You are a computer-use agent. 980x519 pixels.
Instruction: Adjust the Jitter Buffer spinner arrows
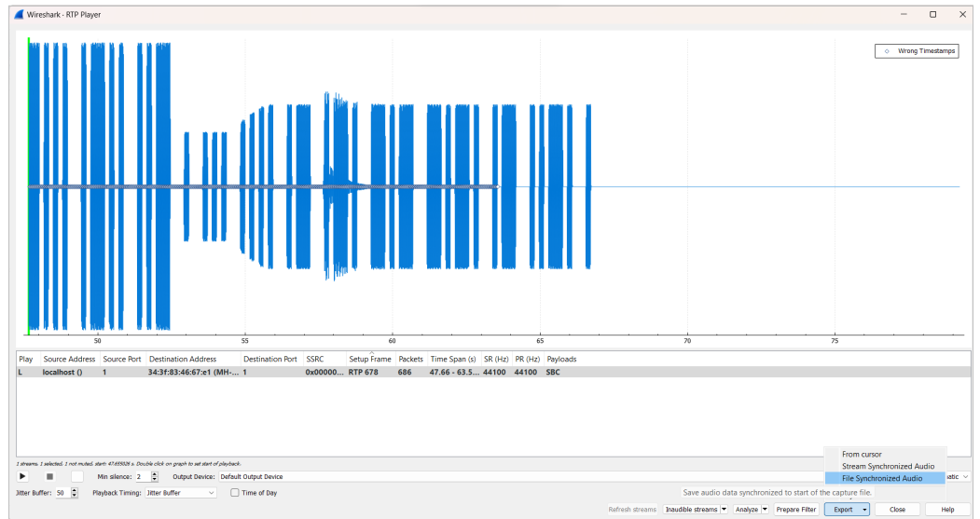pos(74,493)
